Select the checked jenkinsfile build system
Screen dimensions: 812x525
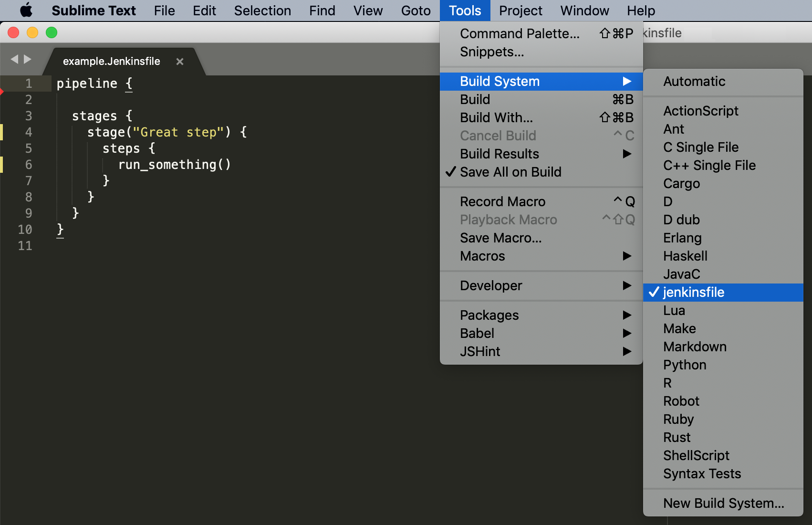pos(723,292)
